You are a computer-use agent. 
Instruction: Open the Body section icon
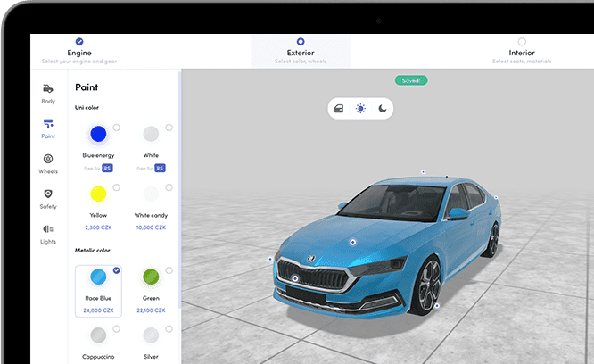48,88
